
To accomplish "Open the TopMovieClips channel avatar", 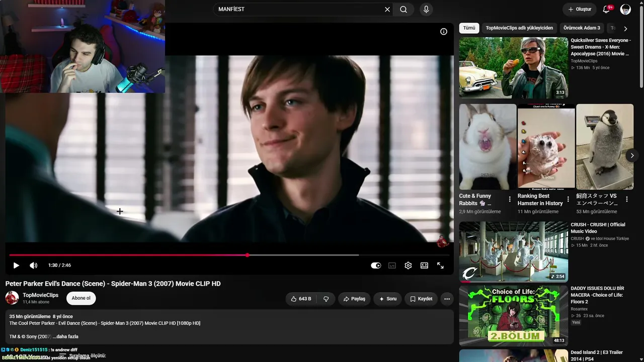I will point(12,298).
